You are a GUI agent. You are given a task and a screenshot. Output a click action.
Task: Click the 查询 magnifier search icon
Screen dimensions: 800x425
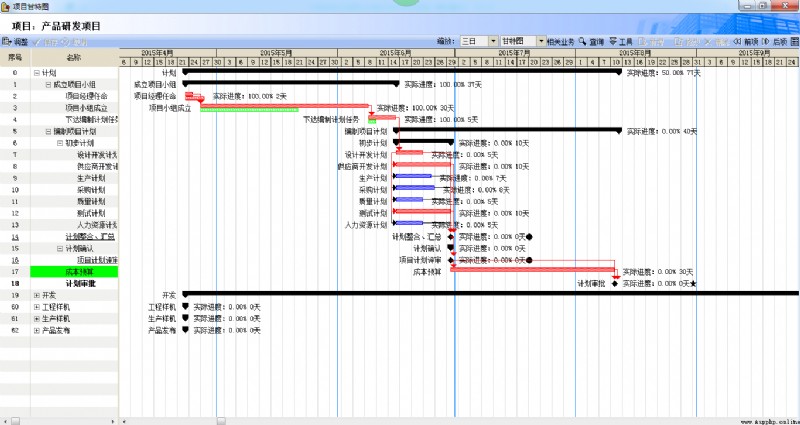[583, 41]
